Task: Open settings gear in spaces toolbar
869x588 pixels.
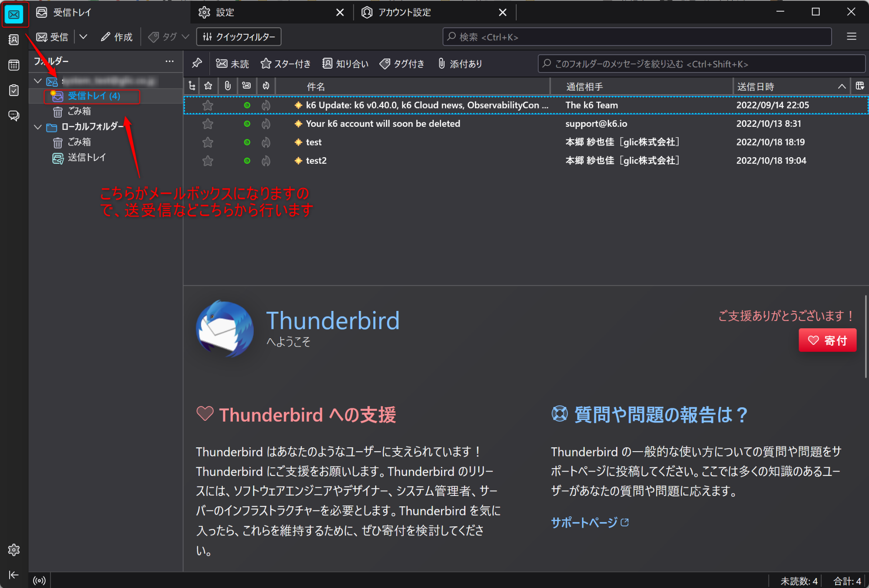Action: [x=14, y=550]
